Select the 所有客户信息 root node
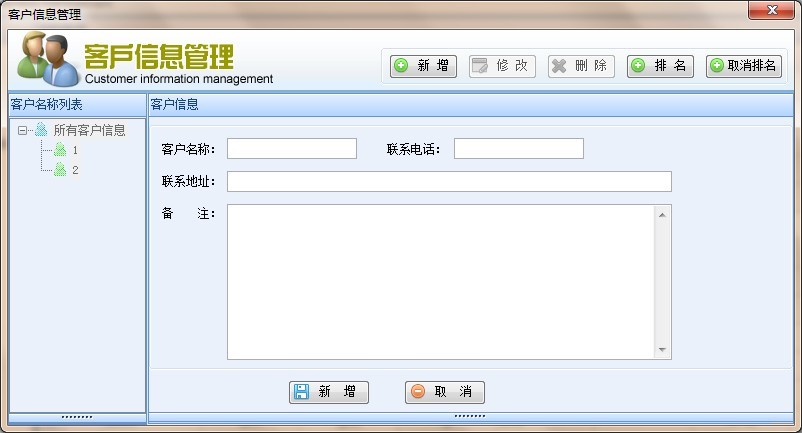Image resolution: width=802 pixels, height=433 pixels. tap(89, 130)
